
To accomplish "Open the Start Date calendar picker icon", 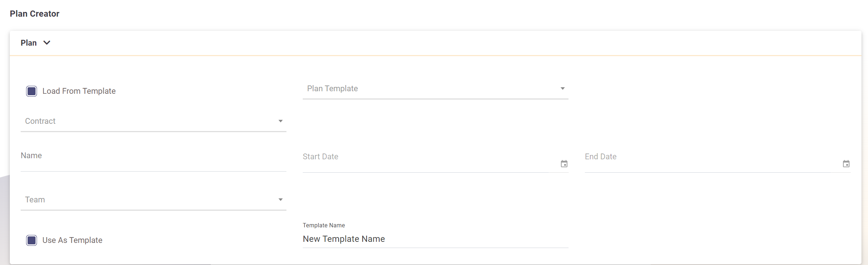I will coord(564,164).
